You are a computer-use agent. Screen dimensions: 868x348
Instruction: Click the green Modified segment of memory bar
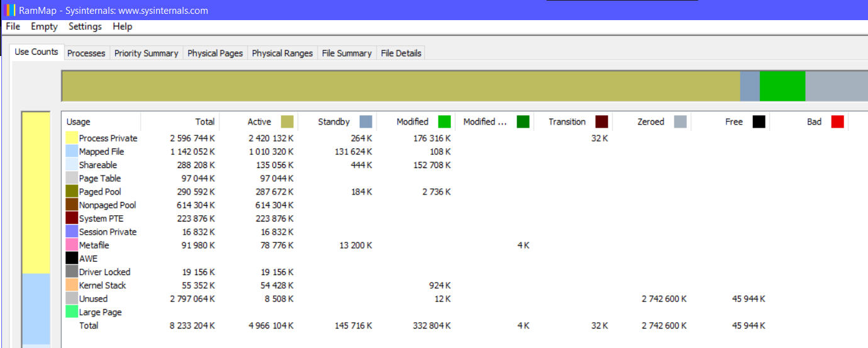coord(782,86)
